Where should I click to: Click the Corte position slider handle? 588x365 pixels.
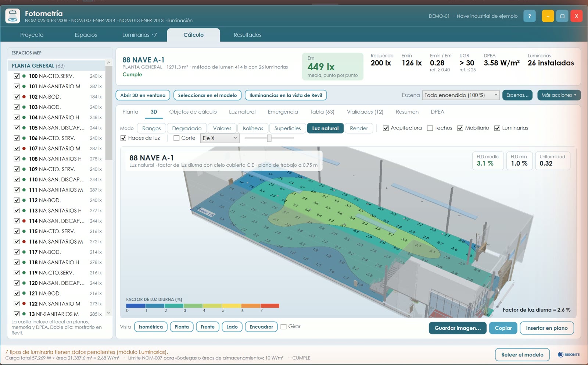(269, 138)
